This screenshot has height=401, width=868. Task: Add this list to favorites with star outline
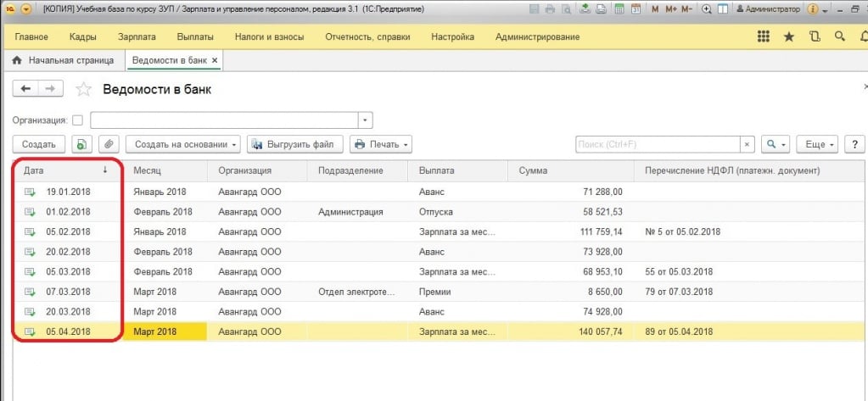coord(83,89)
